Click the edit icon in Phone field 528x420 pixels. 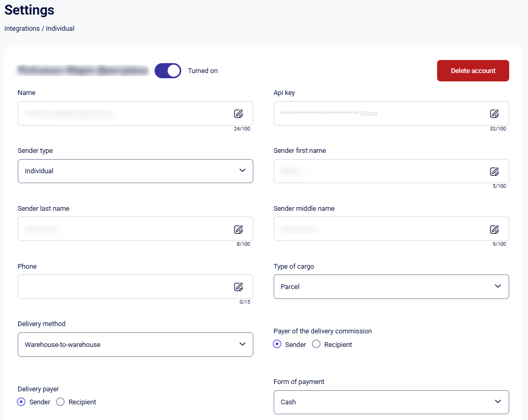[x=238, y=286]
